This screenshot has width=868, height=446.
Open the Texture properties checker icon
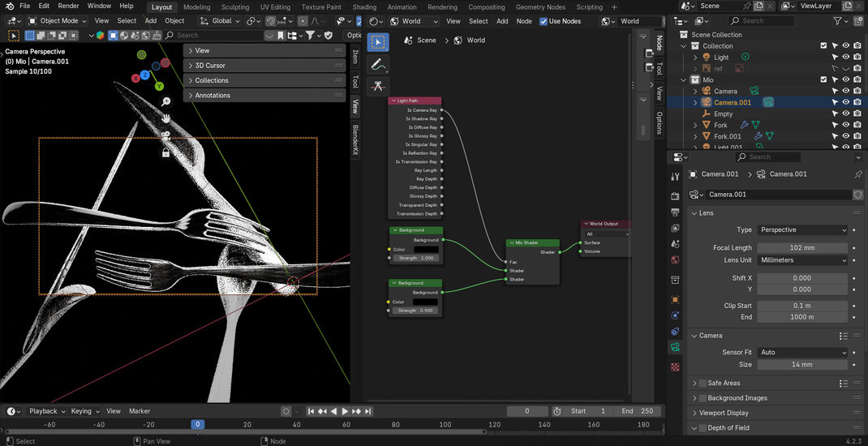pyautogui.click(x=675, y=367)
